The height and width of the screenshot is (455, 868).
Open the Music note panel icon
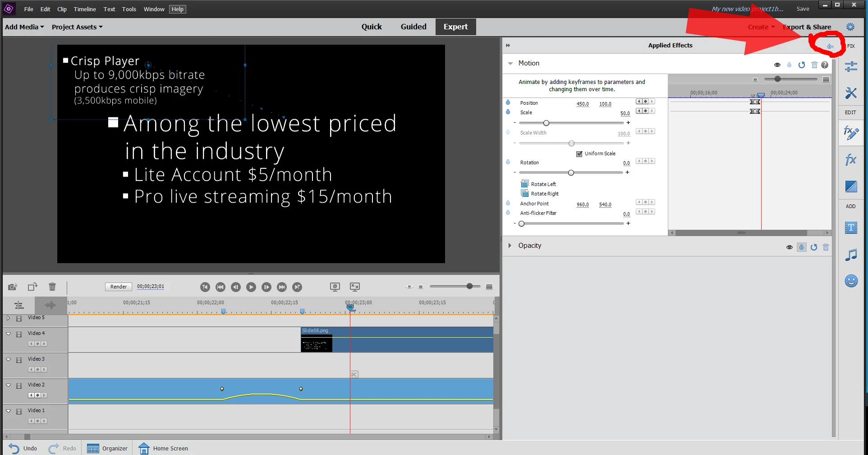click(851, 255)
